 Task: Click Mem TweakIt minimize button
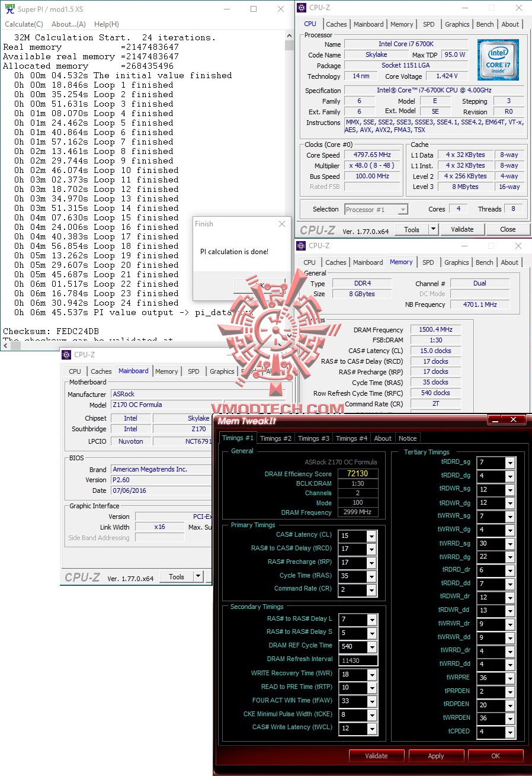496,420
